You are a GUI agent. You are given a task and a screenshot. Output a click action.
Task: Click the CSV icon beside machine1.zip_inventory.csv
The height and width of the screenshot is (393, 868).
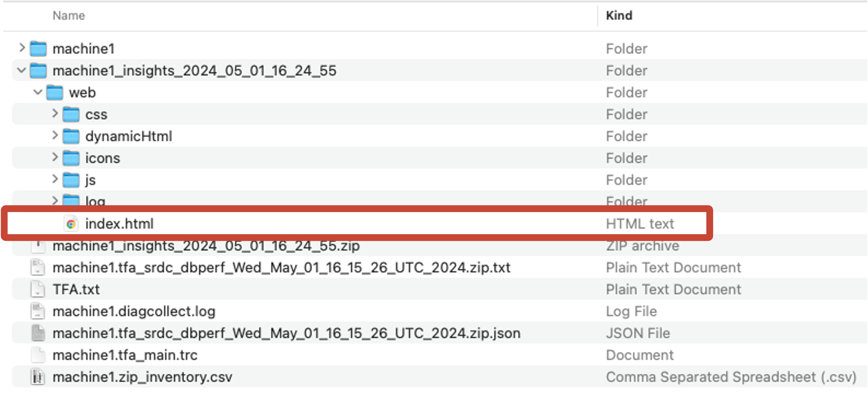(38, 377)
